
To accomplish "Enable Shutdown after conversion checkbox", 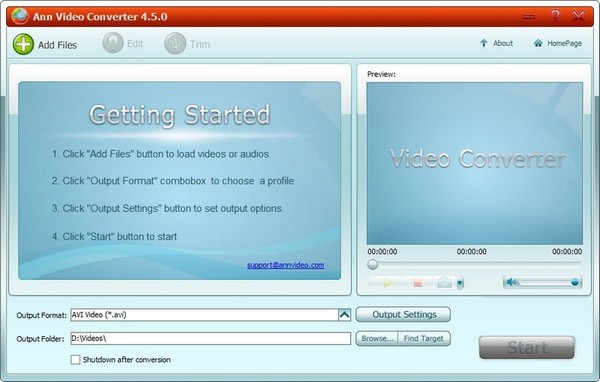I will coord(75,359).
